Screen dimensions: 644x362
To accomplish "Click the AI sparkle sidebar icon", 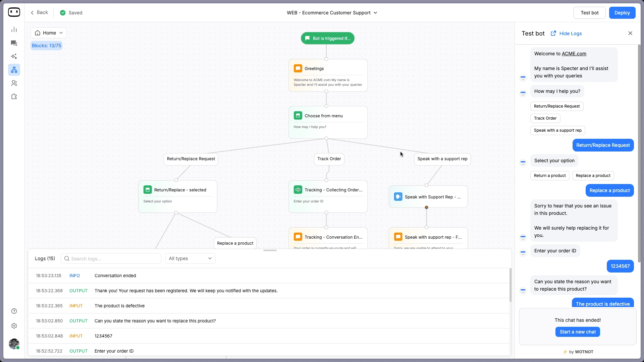I will point(14,56).
